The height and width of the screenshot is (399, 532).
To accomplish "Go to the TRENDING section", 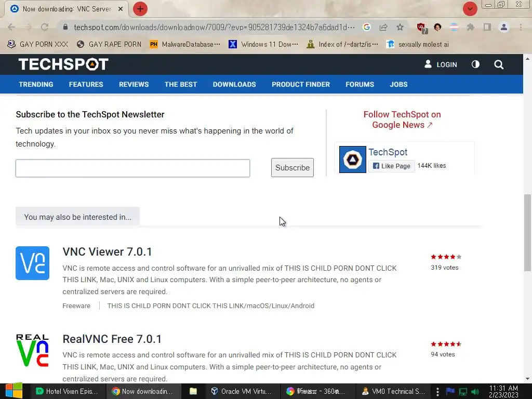I will tap(36, 84).
